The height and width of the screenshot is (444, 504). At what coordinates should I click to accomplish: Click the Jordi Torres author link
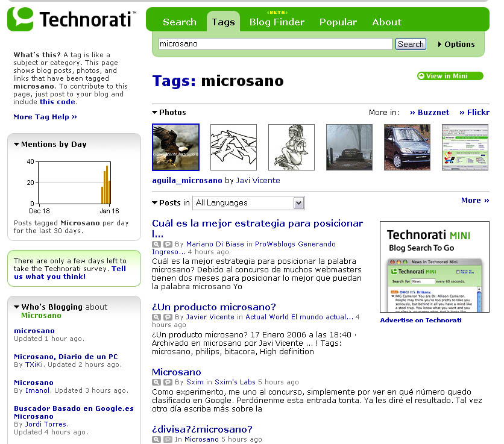[x=46, y=424]
